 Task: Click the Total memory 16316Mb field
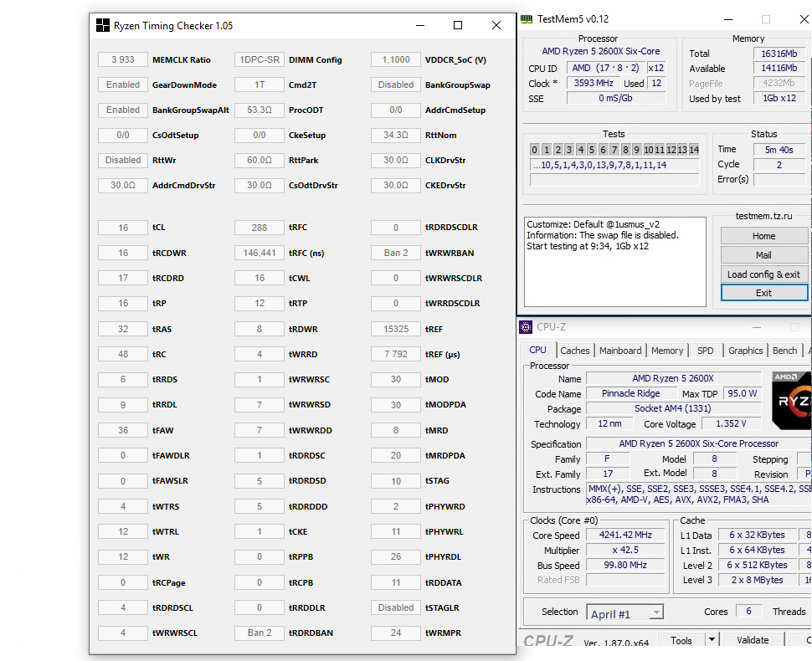point(779,54)
